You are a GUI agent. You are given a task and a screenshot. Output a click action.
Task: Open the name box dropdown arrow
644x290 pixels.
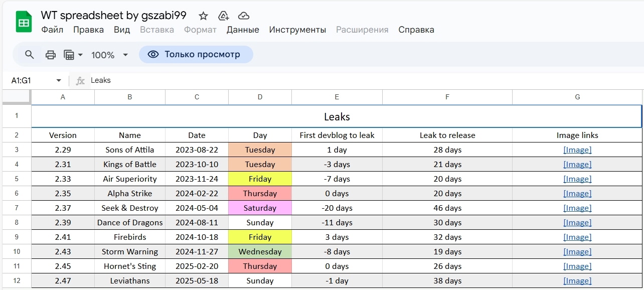[59, 80]
